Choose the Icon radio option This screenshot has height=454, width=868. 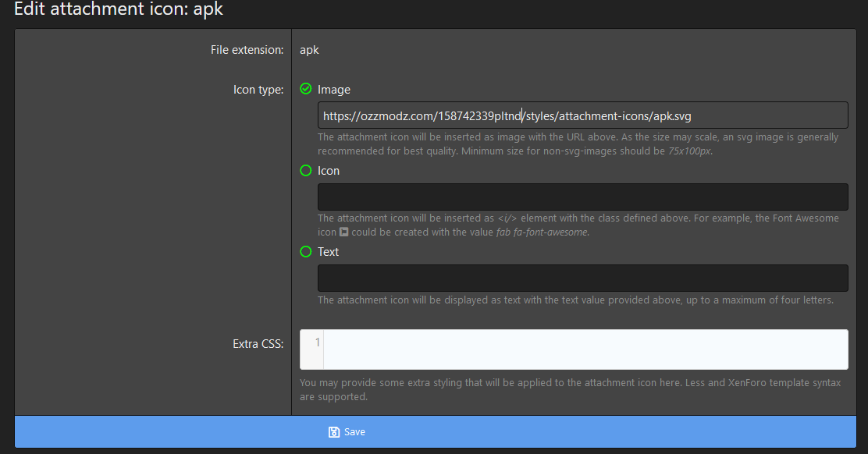(x=306, y=170)
